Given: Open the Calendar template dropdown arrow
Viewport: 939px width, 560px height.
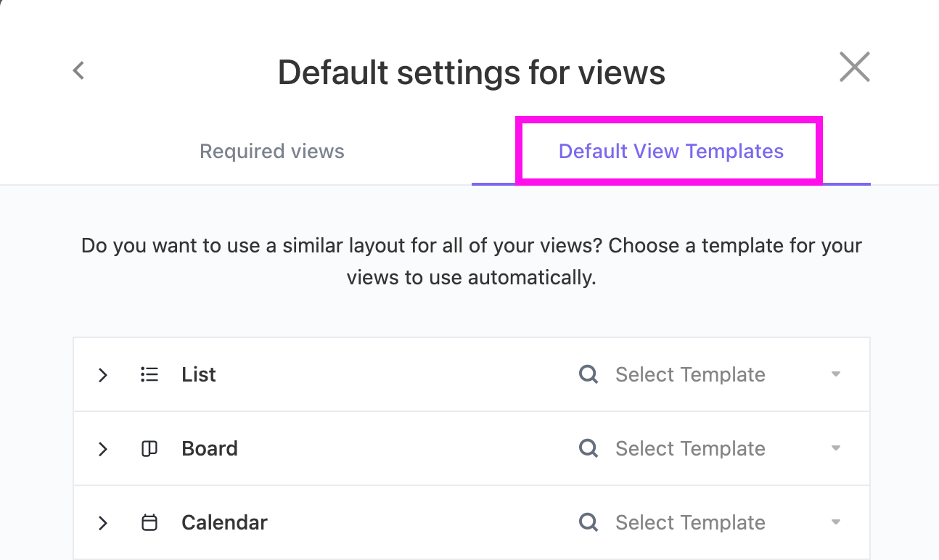Looking at the screenshot, I should coord(836,523).
